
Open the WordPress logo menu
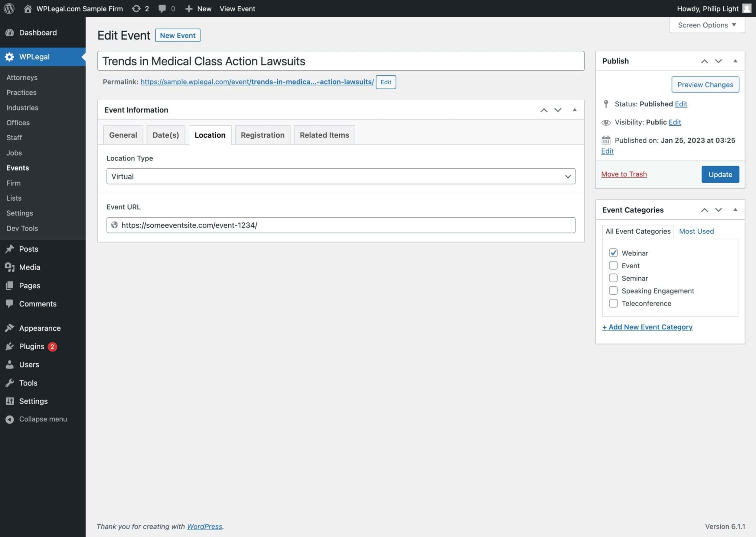[9, 8]
